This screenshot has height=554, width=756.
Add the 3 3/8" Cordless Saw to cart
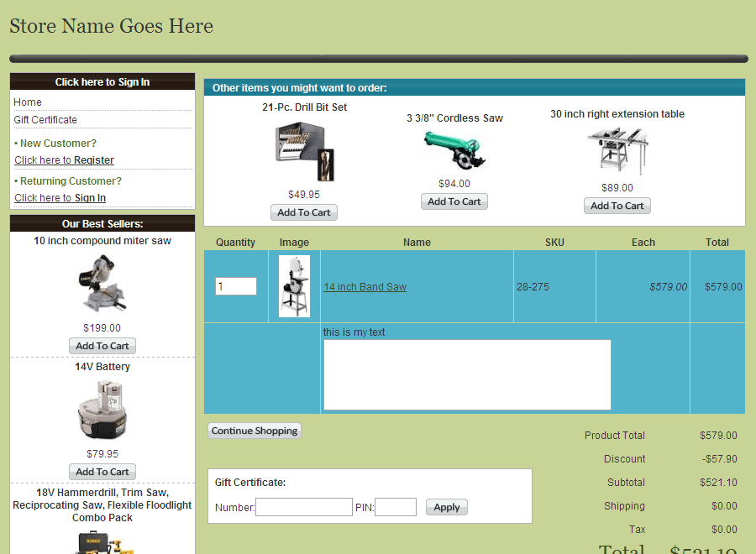click(x=454, y=201)
